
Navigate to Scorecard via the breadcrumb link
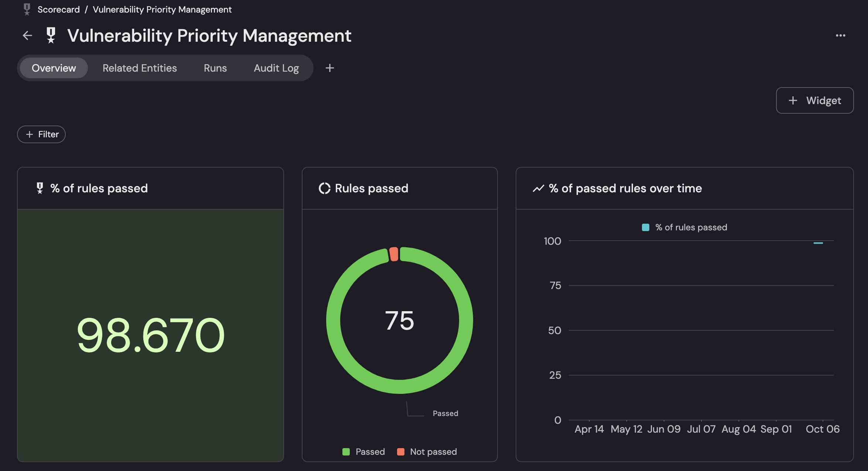coord(59,9)
